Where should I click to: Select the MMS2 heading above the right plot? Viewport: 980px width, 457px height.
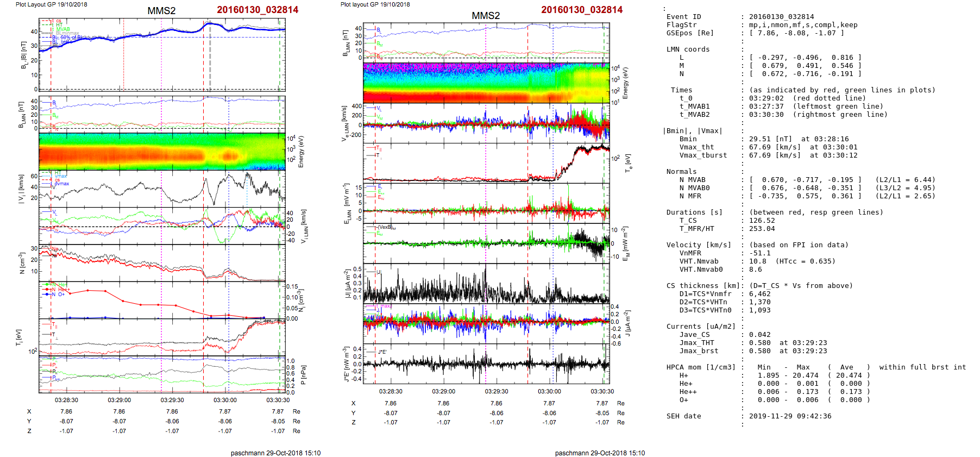[486, 16]
